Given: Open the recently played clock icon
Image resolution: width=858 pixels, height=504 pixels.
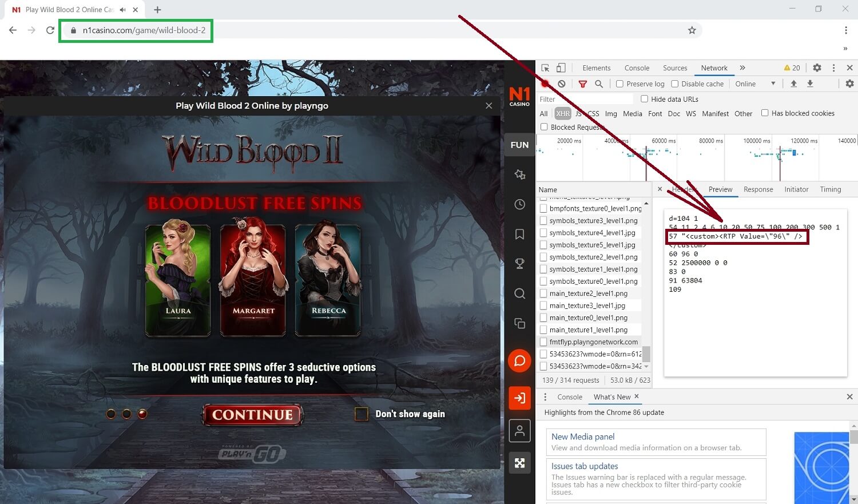Looking at the screenshot, I should 519,204.
